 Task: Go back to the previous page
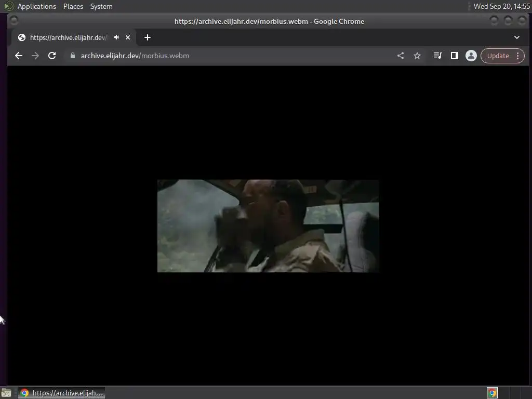pyautogui.click(x=19, y=56)
